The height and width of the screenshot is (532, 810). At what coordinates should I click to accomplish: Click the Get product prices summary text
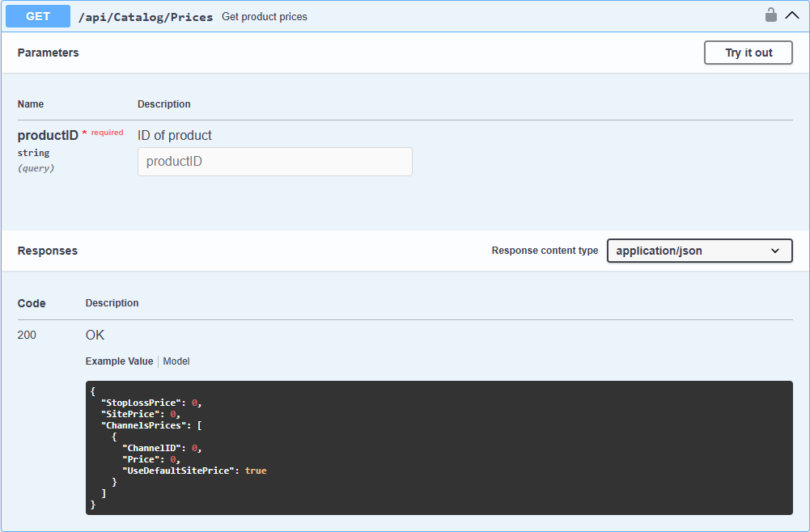pyautogui.click(x=265, y=17)
